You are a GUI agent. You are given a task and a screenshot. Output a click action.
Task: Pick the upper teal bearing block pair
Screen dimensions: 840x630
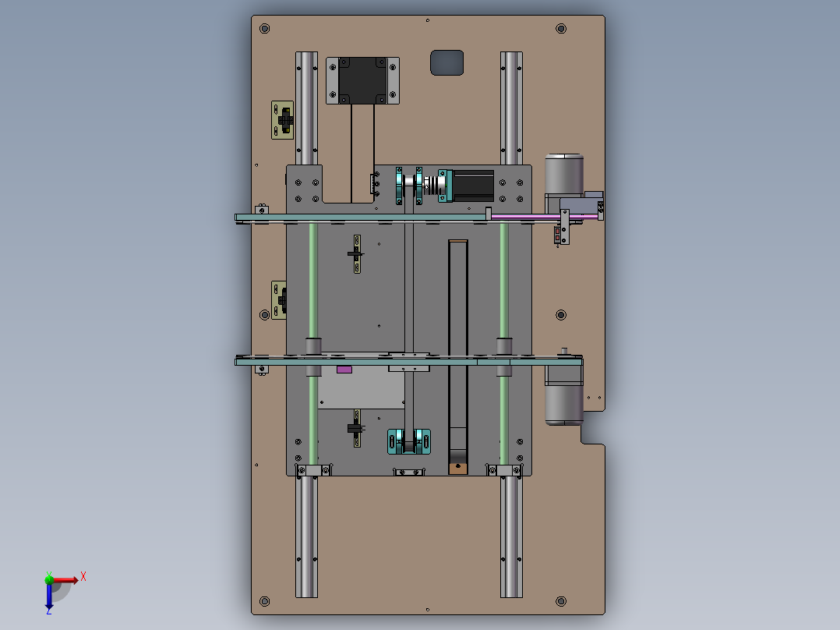coord(409,186)
